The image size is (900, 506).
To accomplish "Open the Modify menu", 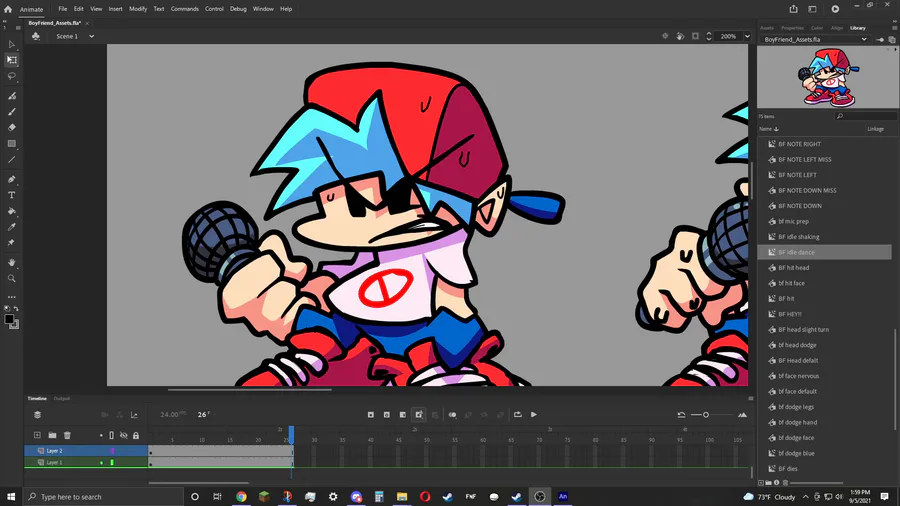I will pyautogui.click(x=138, y=9).
